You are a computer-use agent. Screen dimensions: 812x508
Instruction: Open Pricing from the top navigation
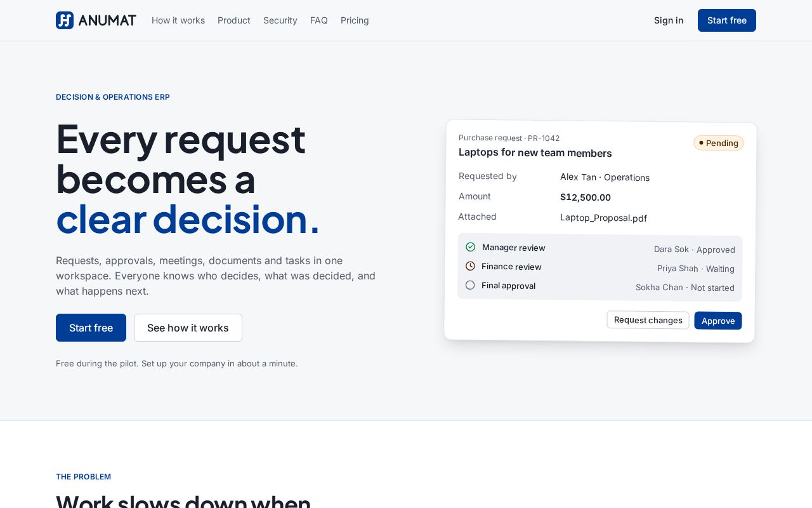pos(355,20)
